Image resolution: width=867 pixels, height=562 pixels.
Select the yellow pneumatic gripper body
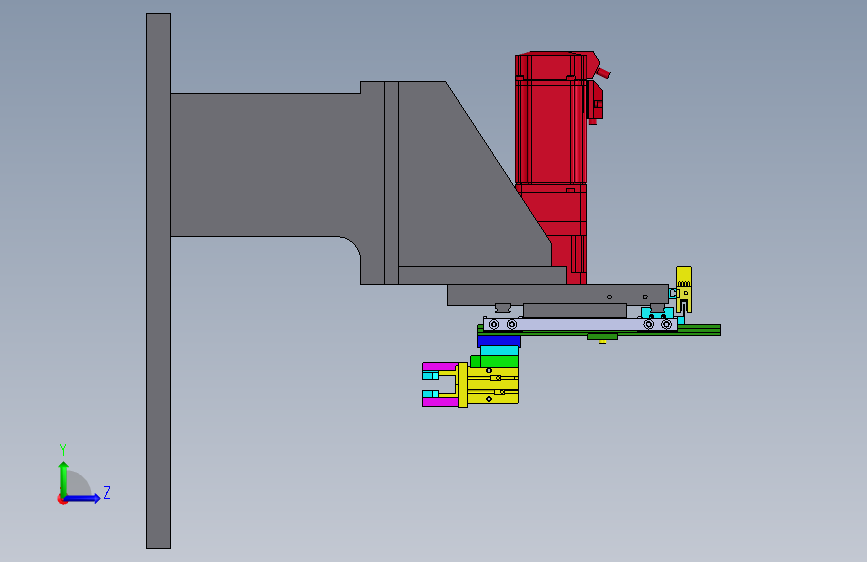click(x=492, y=386)
